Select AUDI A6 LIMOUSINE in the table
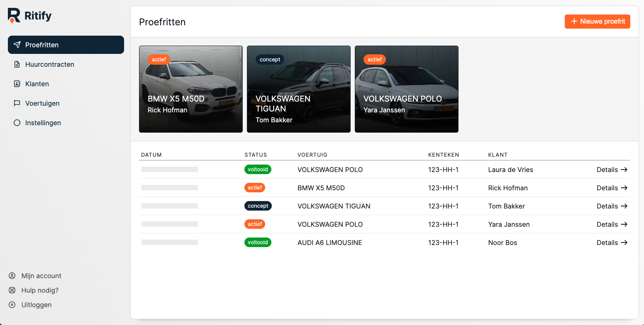Image resolution: width=644 pixels, height=325 pixels. pos(330,243)
